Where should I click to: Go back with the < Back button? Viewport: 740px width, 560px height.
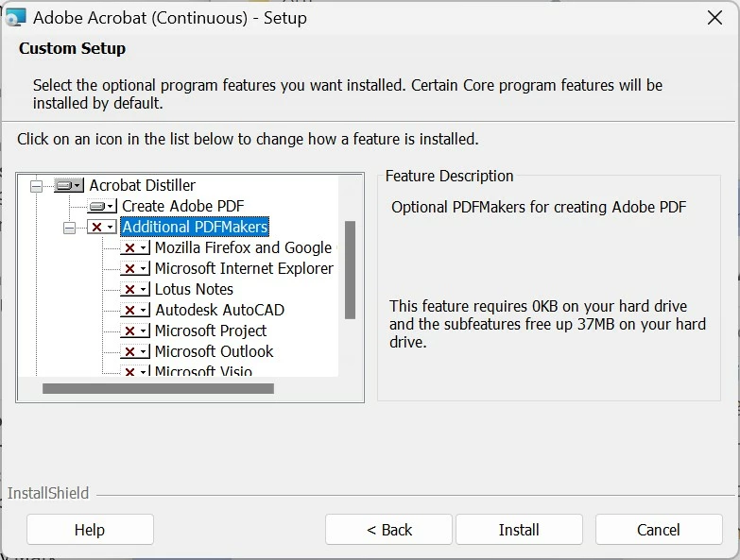coord(388,530)
